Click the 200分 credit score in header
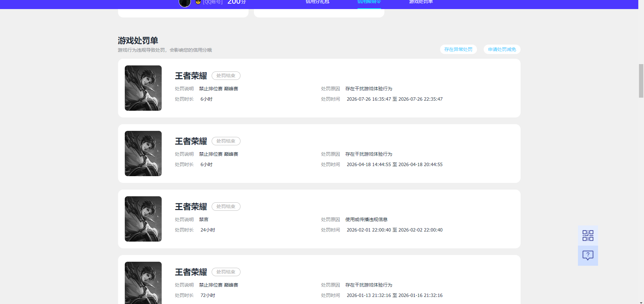644x304 pixels. tap(237, 2)
